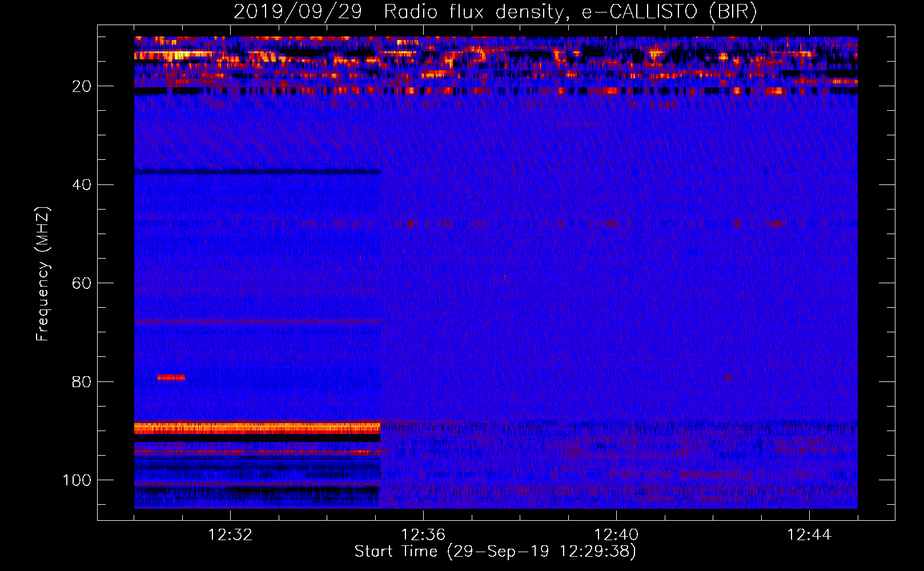Viewport: 924px width, 571px height.
Task: Click the bright yellow emission near 14 MHz
Action: click(174, 55)
